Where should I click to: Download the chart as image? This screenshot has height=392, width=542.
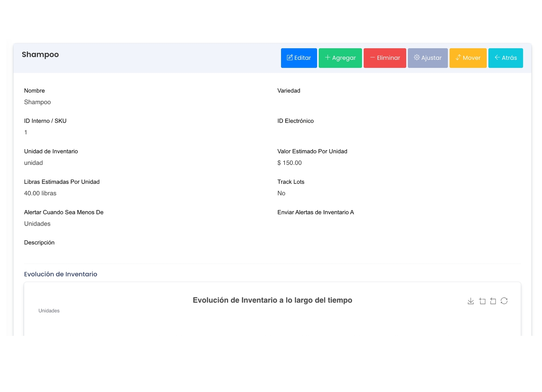pos(470,301)
